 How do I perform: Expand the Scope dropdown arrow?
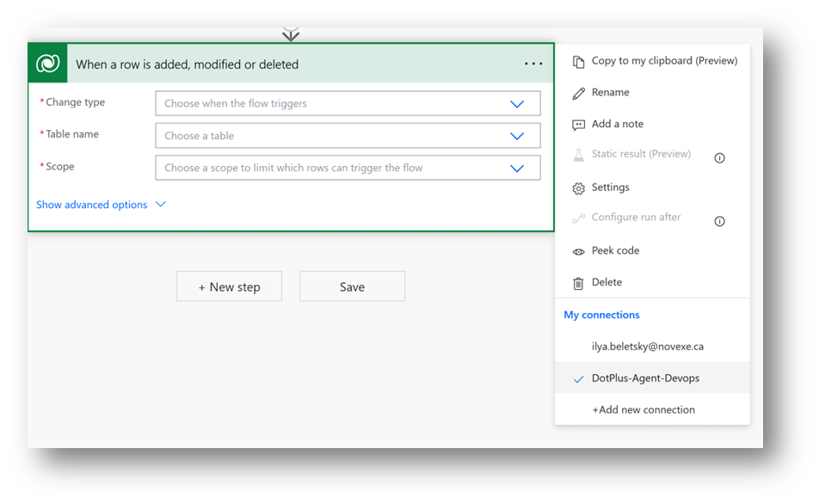pos(517,169)
